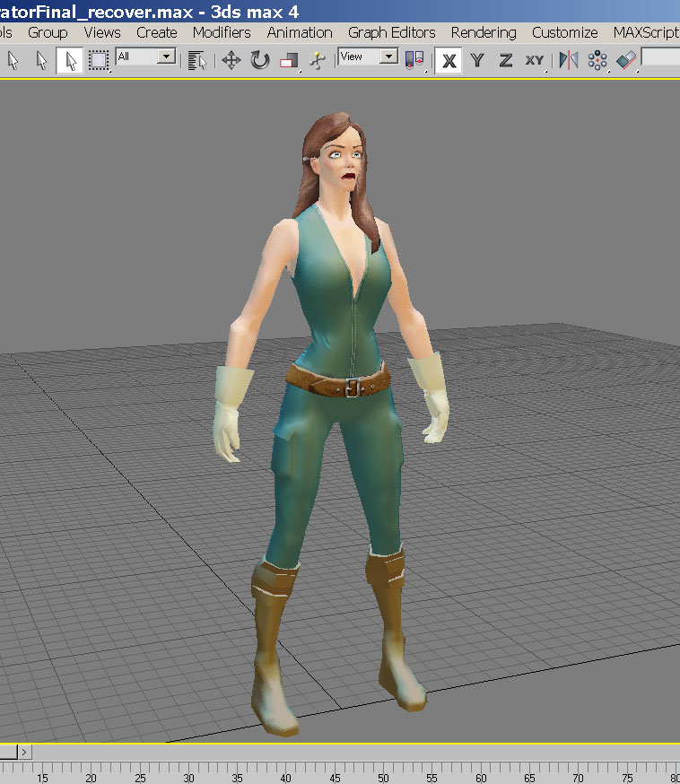This screenshot has width=680, height=784.
Task: Click the Use Pivot Point Center icon
Action: tap(414, 60)
